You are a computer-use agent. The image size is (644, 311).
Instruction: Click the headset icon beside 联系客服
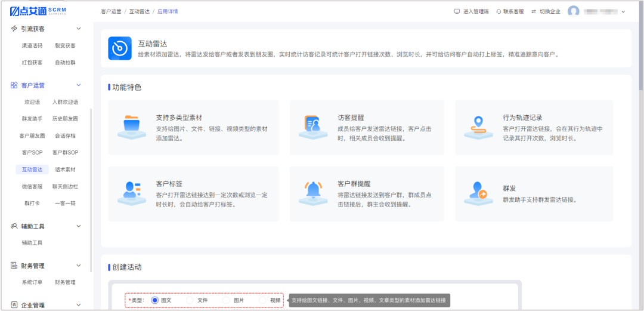[499, 11]
